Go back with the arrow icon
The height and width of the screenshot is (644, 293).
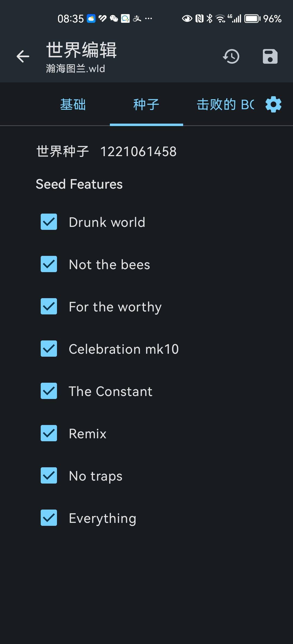tap(23, 56)
